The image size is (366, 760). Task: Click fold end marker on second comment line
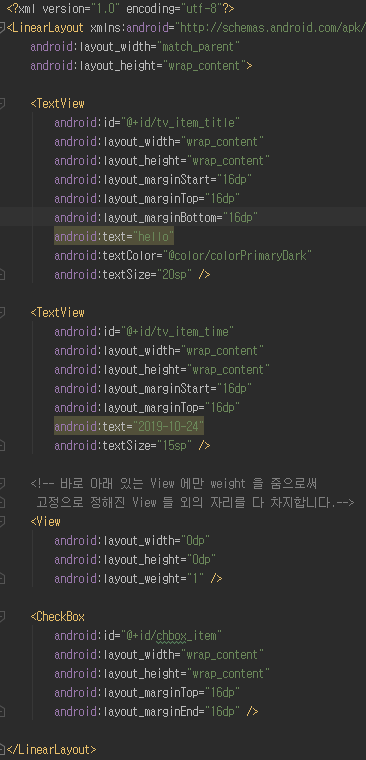pos(2,503)
